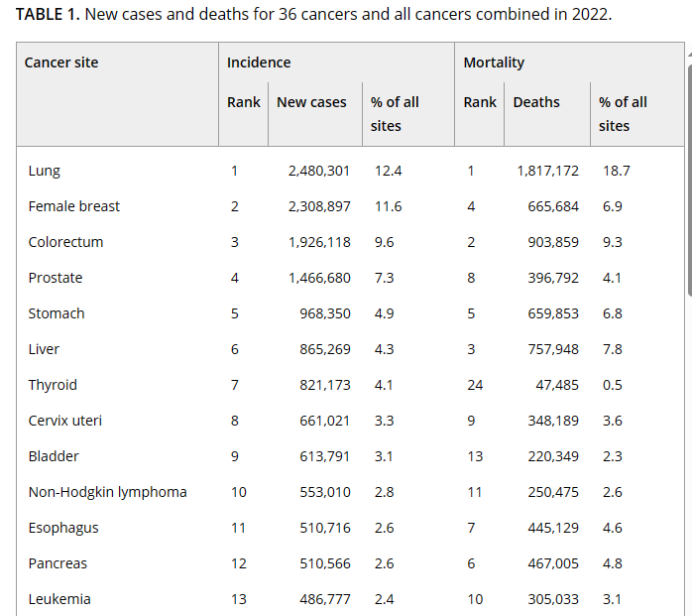Click Stomach new cases 968,350
The width and height of the screenshot is (692, 616).
click(325, 313)
